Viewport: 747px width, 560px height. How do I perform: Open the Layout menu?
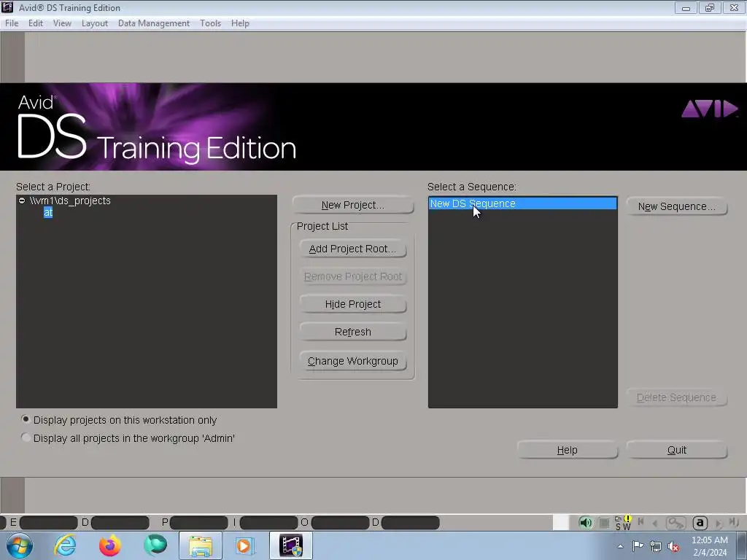tap(95, 23)
